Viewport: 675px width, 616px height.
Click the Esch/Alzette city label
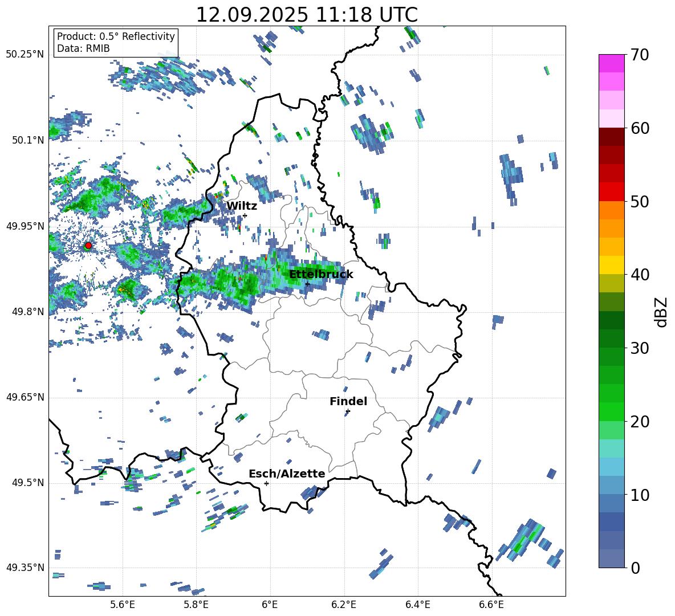[287, 474]
